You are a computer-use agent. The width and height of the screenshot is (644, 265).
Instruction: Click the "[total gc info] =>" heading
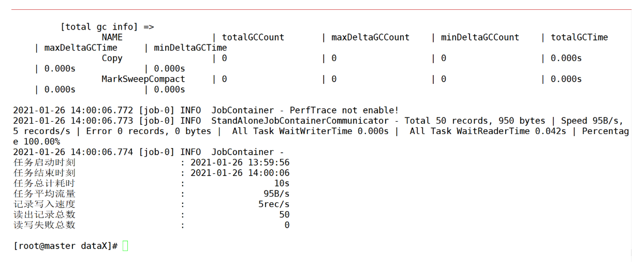pos(107,27)
